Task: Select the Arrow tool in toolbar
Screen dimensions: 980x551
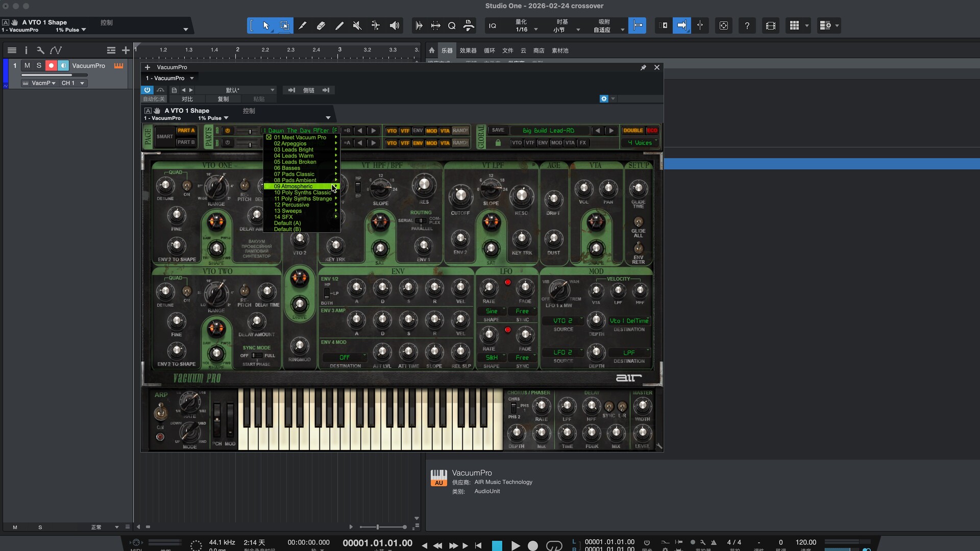Action: [266, 26]
